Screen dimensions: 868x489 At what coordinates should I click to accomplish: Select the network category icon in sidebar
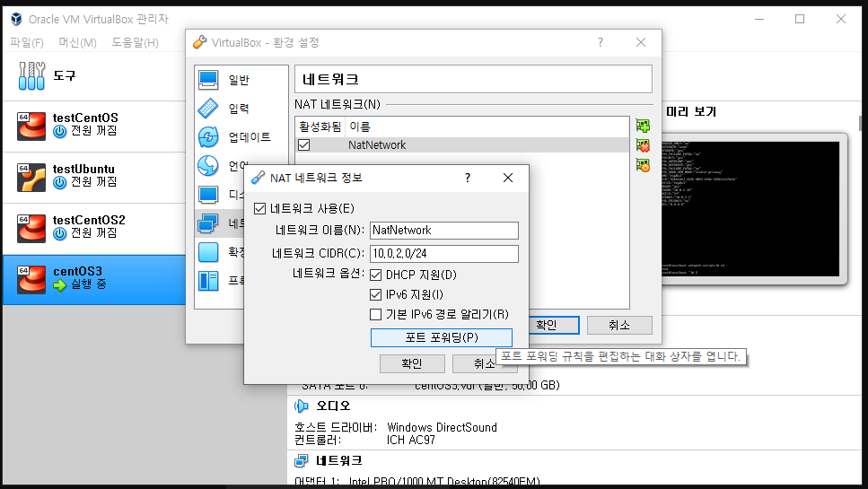(x=208, y=223)
